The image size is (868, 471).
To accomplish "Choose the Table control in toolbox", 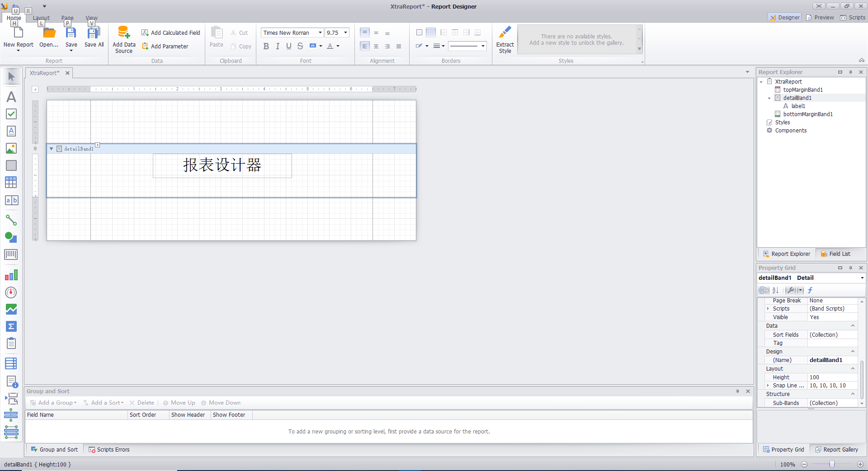I will coord(11,182).
